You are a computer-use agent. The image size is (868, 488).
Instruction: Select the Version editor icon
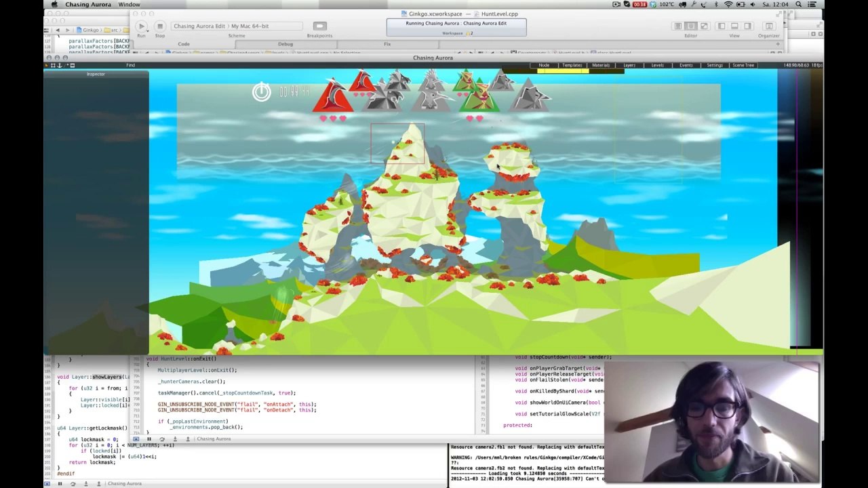click(704, 26)
